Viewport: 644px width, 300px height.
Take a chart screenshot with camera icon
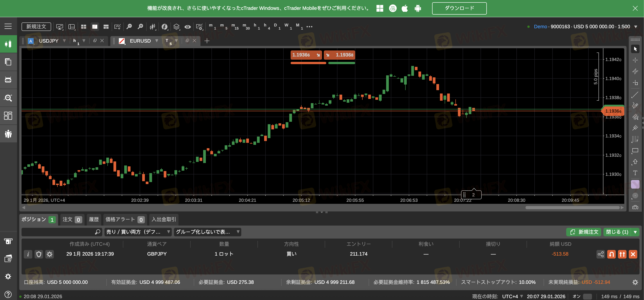pyautogui.click(x=635, y=207)
